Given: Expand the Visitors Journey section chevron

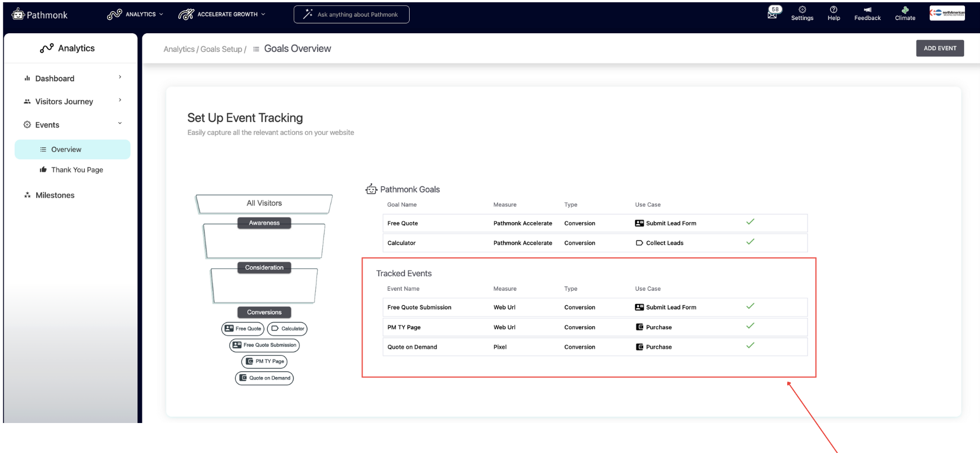Looking at the screenshot, I should pyautogui.click(x=120, y=100).
